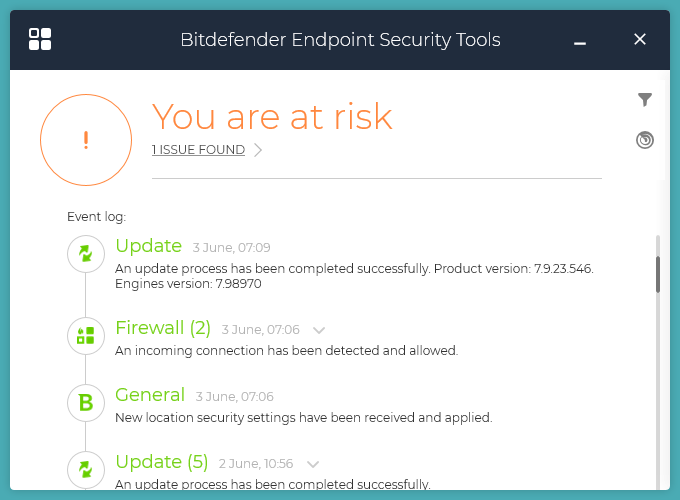The width and height of the screenshot is (680, 500).
Task: Open the modules grid menu icon
Action: click(40, 39)
